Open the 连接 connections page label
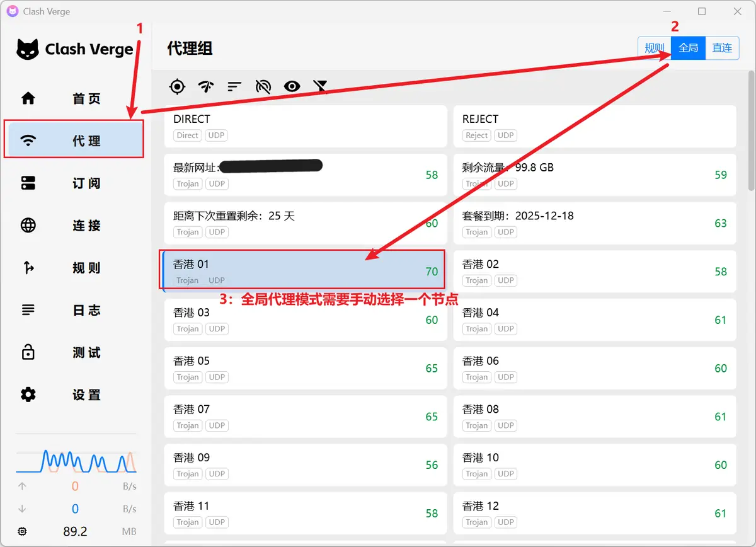 point(86,226)
